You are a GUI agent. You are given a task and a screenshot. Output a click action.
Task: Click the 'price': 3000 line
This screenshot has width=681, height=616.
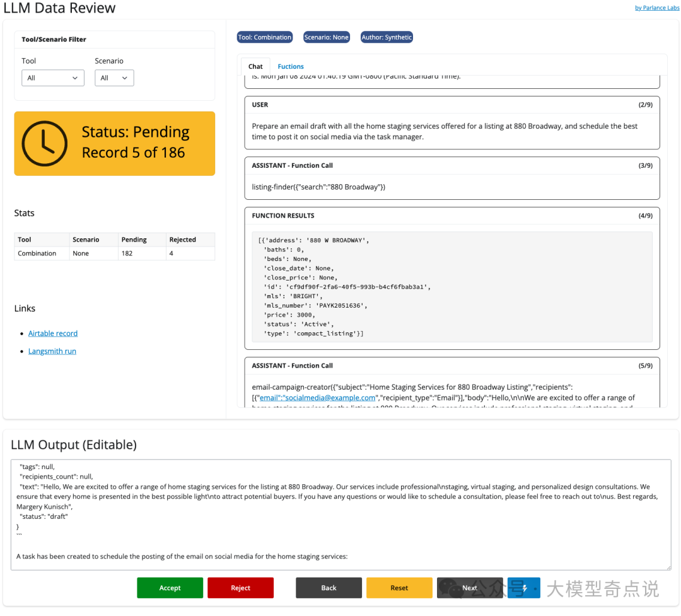click(x=289, y=315)
